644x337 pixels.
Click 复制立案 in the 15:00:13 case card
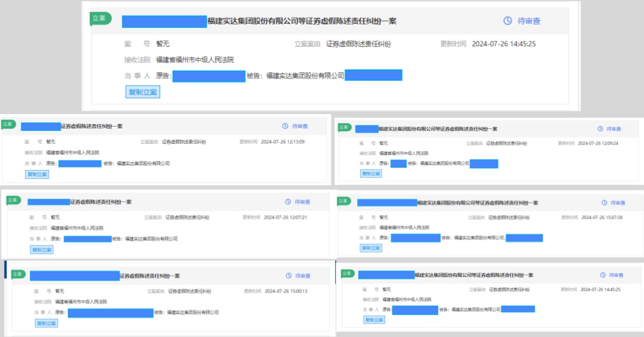pos(46,323)
